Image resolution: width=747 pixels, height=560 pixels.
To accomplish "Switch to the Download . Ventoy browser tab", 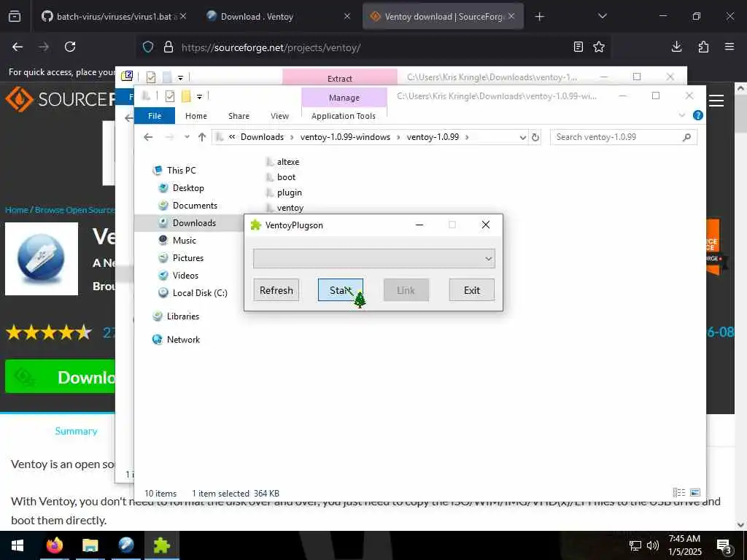I will coord(278,17).
